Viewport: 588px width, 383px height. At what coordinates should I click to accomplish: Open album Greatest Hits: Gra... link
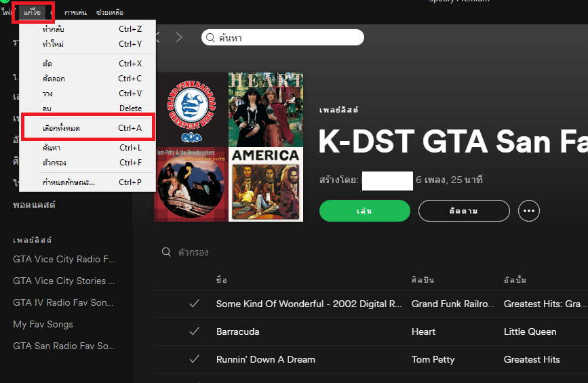point(545,304)
